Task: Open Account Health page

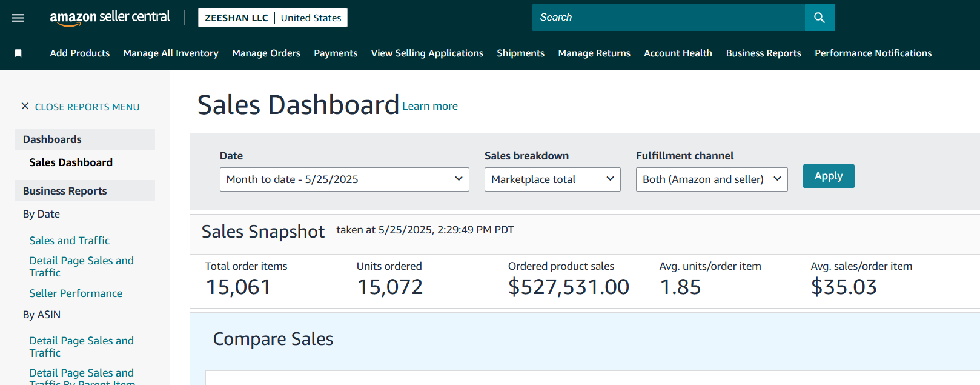Action: pos(678,53)
